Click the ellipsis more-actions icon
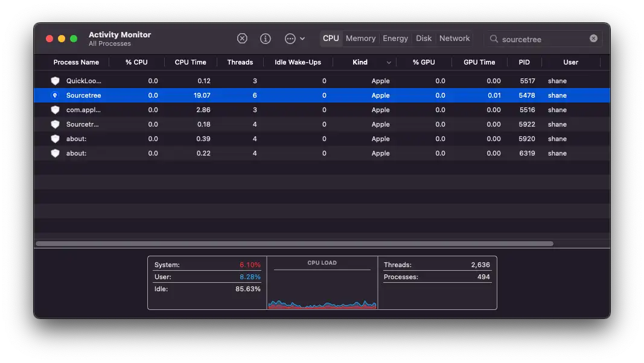Screen dimensions: 644x363 [x=290, y=39]
